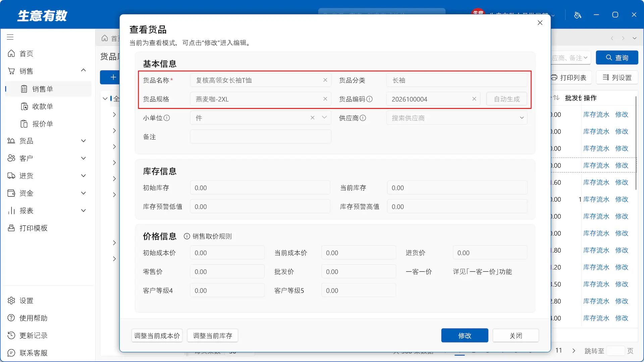Clear the 货品名称 field with its X icon

325,80
